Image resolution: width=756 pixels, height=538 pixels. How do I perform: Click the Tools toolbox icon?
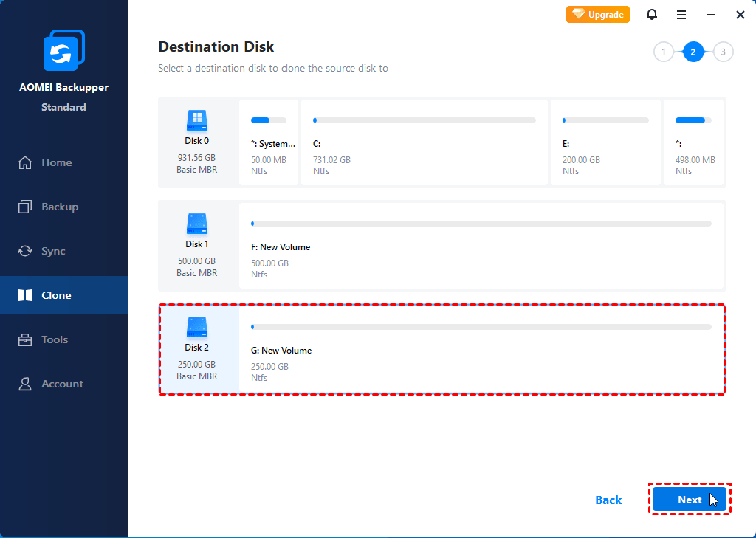[25, 339]
